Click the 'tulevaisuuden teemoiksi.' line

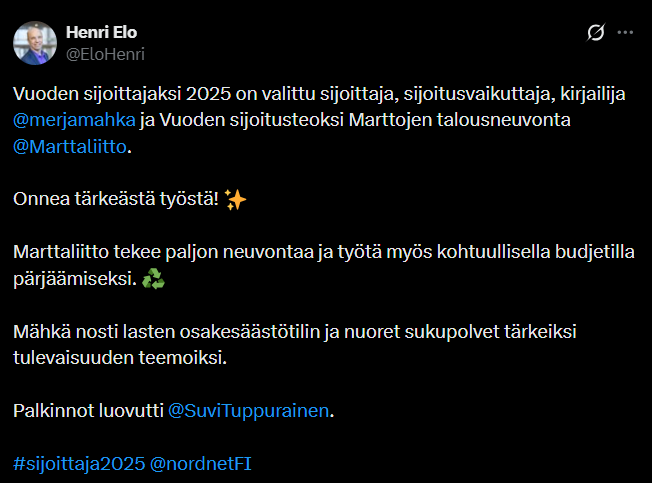click(x=120, y=357)
